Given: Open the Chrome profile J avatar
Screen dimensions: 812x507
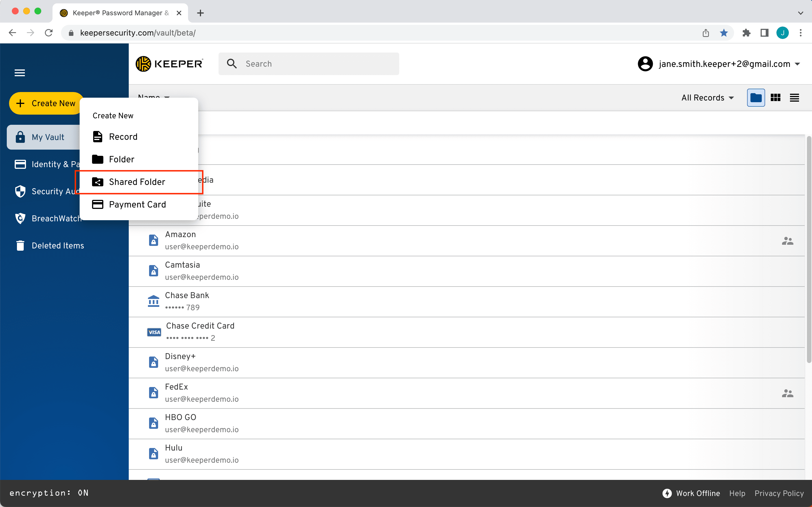Looking at the screenshot, I should (x=782, y=32).
